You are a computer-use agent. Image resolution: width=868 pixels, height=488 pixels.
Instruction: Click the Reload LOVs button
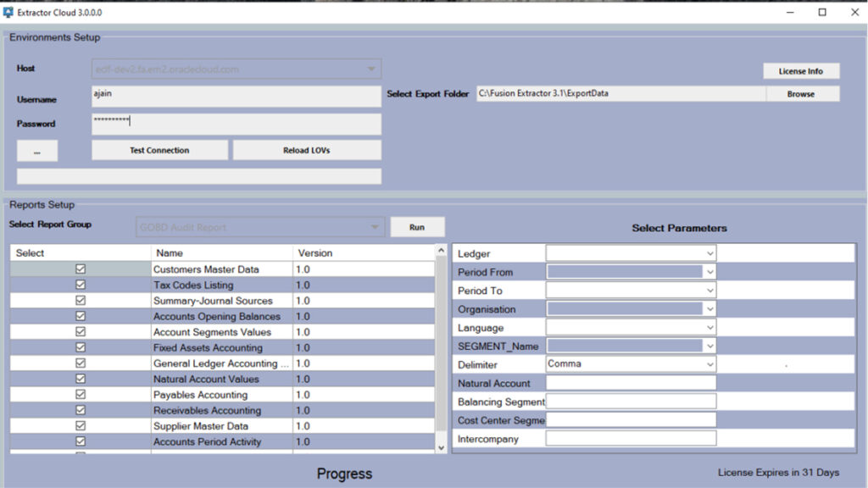(x=307, y=150)
